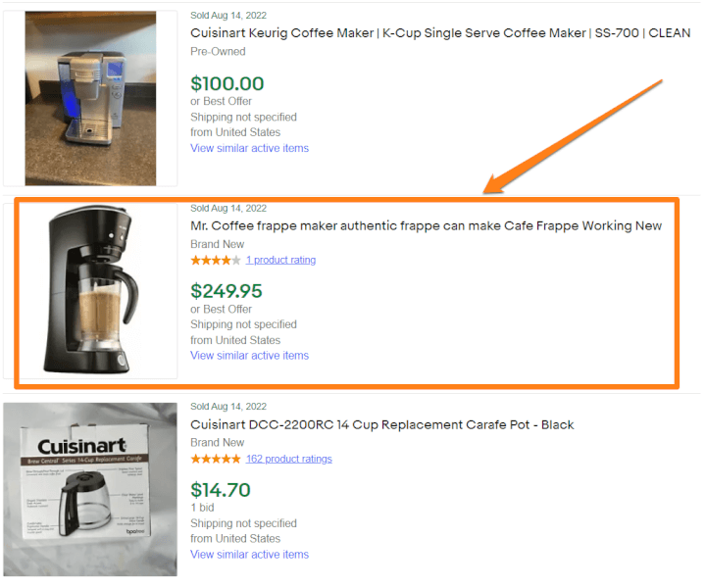Click the "Pre-Owned" condition label
This screenshot has height=588, width=706.
(x=218, y=52)
